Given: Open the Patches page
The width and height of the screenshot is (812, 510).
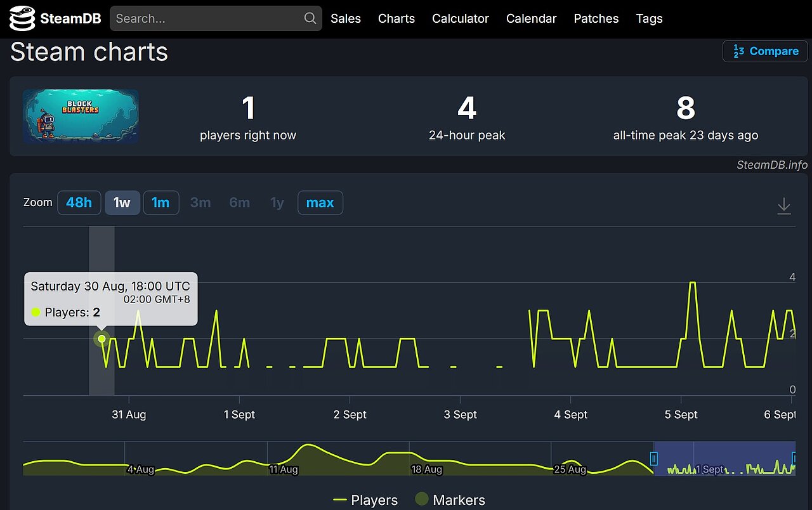Looking at the screenshot, I should click(x=596, y=18).
